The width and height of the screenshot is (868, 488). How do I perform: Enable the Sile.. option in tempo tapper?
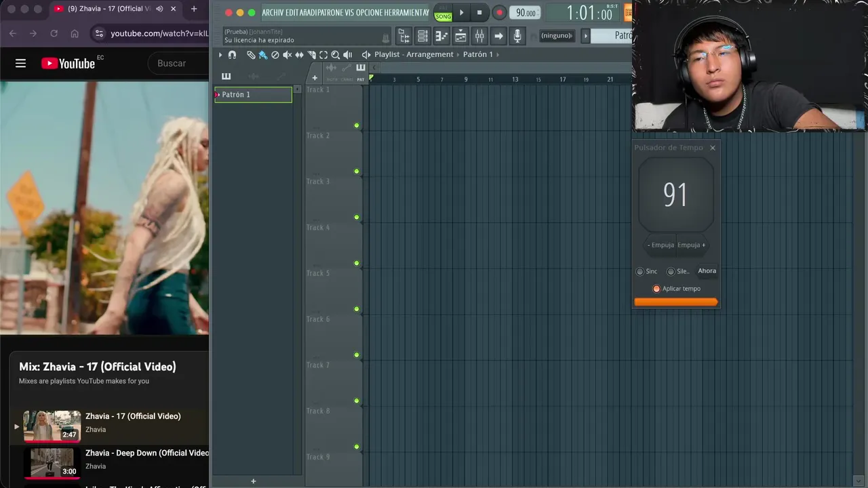click(x=671, y=271)
